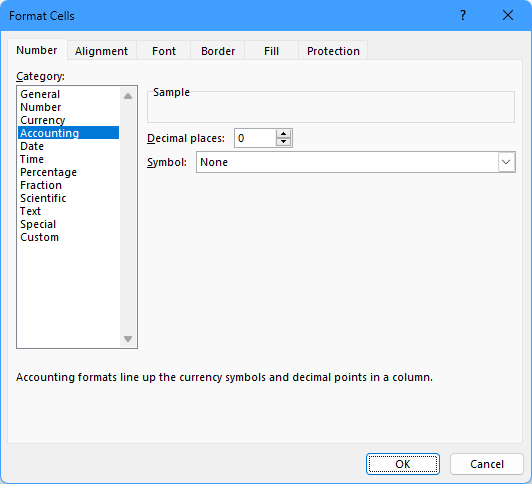Click the Cancel button
The width and height of the screenshot is (532, 484).
(x=487, y=464)
